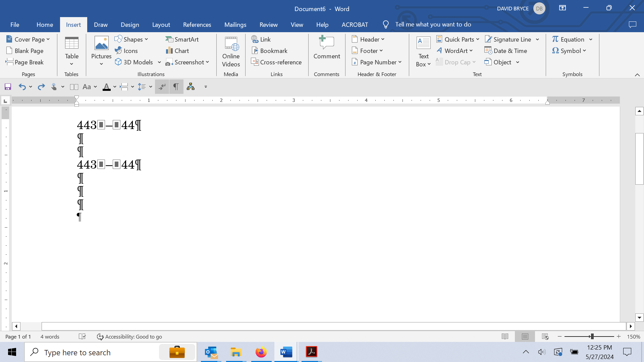
Task: Open Adobe Acrobat from the taskbar
Action: (x=311, y=352)
